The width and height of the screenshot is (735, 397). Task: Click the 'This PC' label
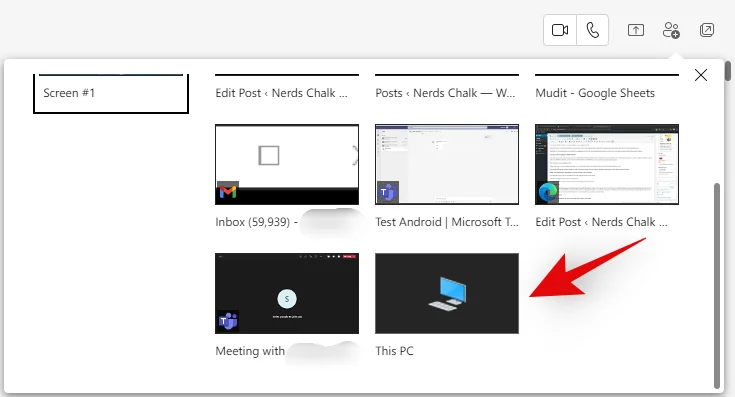(394, 351)
